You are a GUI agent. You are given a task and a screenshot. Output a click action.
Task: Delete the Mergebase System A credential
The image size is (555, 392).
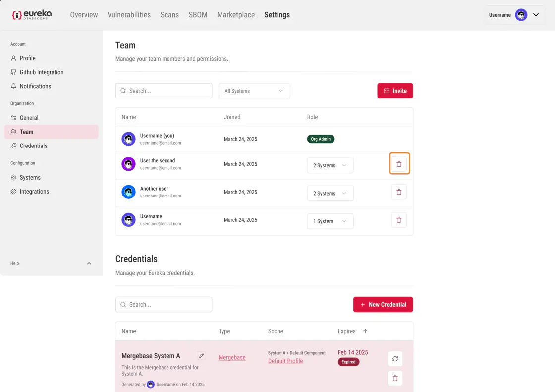pos(395,378)
